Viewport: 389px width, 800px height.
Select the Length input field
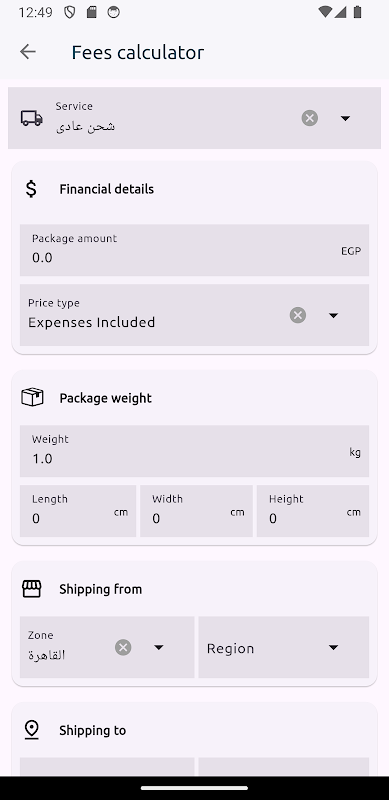(x=78, y=511)
